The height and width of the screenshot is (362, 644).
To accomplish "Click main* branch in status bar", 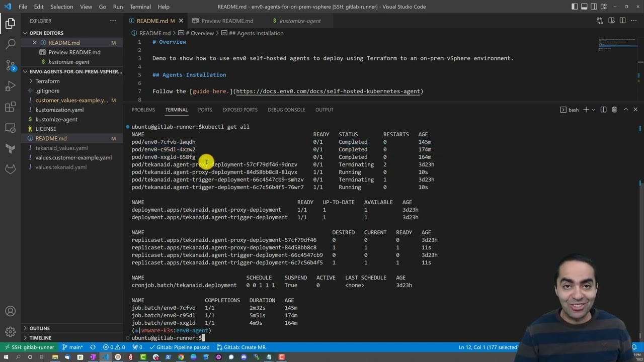I will coord(72,347).
